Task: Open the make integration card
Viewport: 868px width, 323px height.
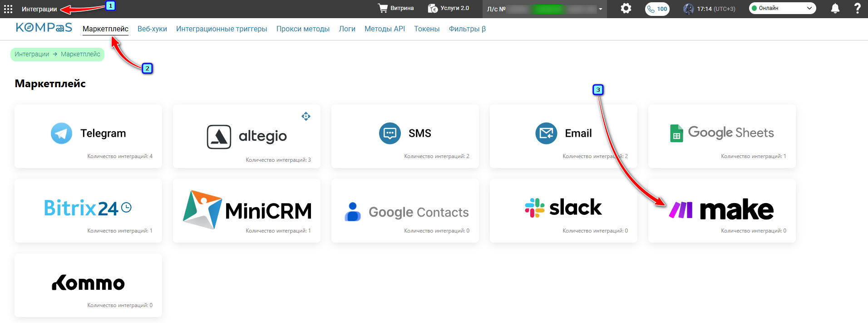Action: [x=722, y=211]
